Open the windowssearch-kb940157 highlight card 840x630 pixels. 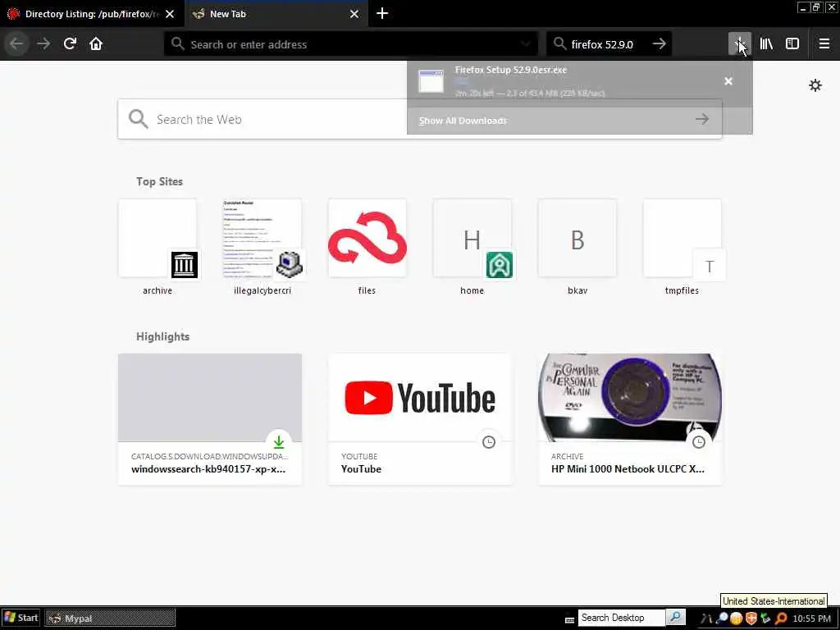pos(210,419)
